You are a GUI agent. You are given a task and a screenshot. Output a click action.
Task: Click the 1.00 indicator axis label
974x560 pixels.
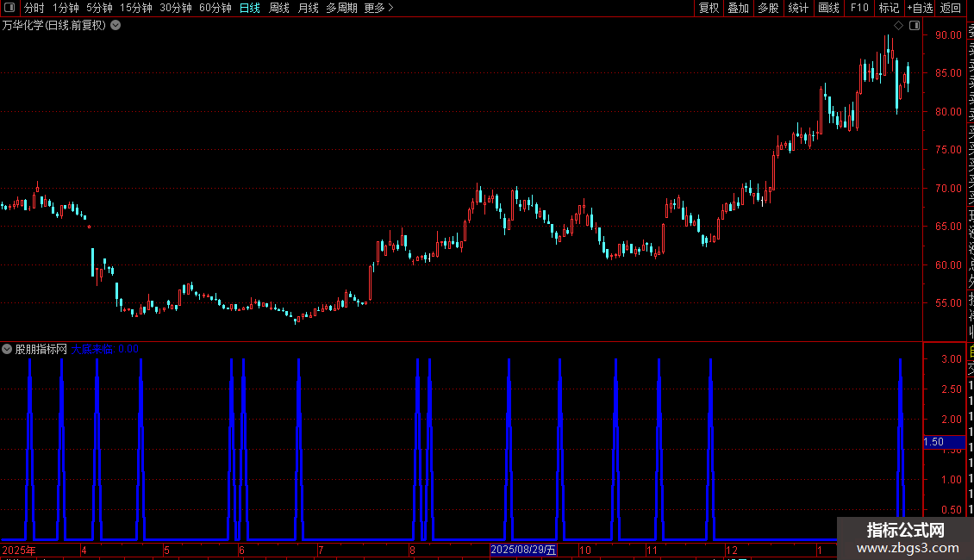[x=951, y=479]
